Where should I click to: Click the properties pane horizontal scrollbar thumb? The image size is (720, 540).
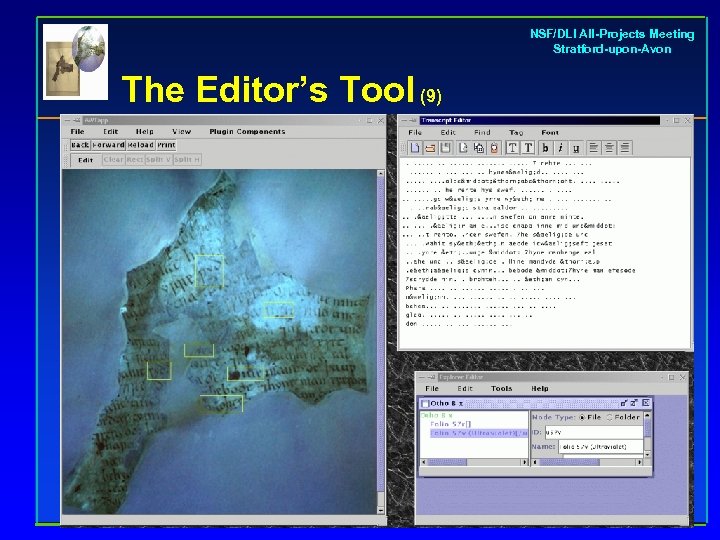point(569,462)
